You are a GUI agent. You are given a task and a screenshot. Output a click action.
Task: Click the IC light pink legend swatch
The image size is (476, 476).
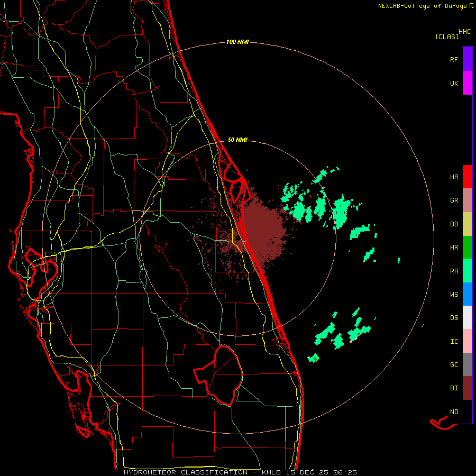(x=467, y=341)
